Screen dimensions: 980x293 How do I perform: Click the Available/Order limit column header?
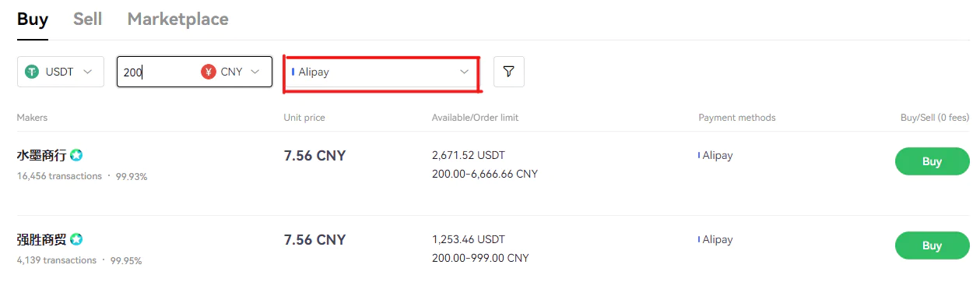475,118
